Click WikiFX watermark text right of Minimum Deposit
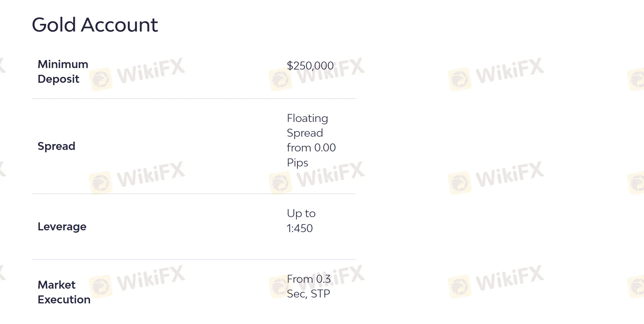644x324 pixels. [x=151, y=70]
